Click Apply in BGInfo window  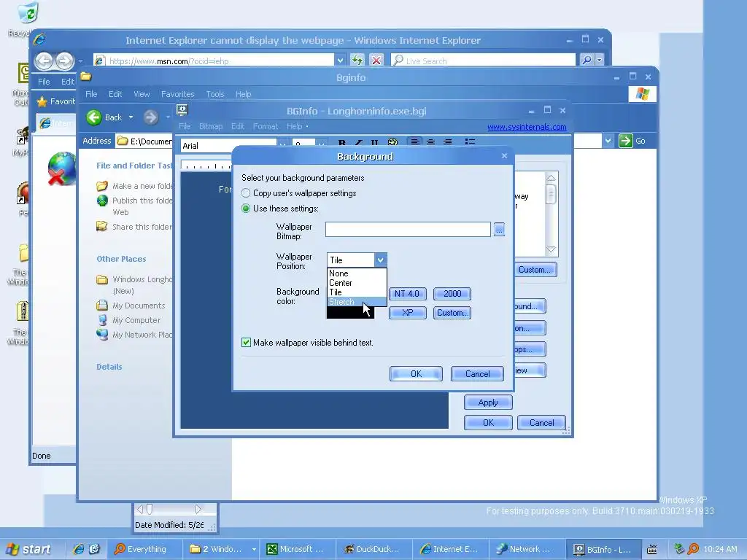pyautogui.click(x=488, y=402)
